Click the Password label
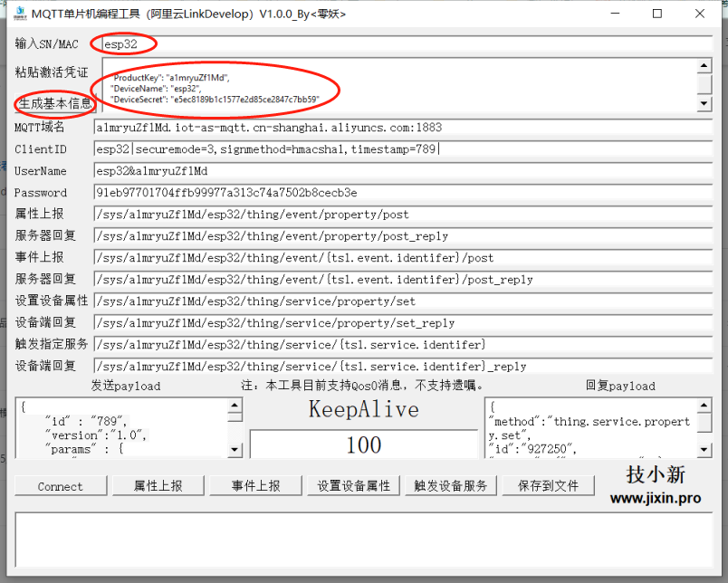This screenshot has height=583, width=728. pos(41,193)
